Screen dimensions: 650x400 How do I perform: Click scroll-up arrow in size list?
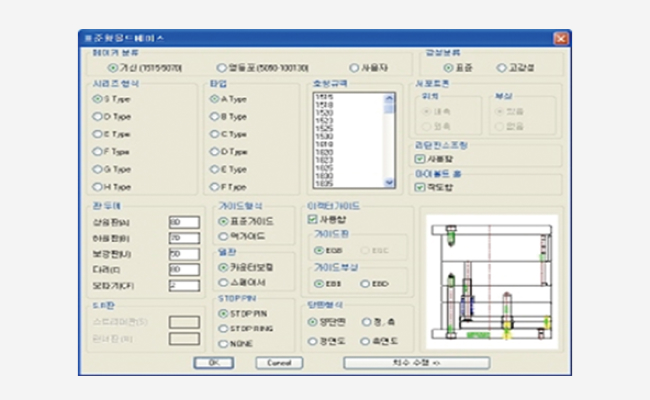390,97
